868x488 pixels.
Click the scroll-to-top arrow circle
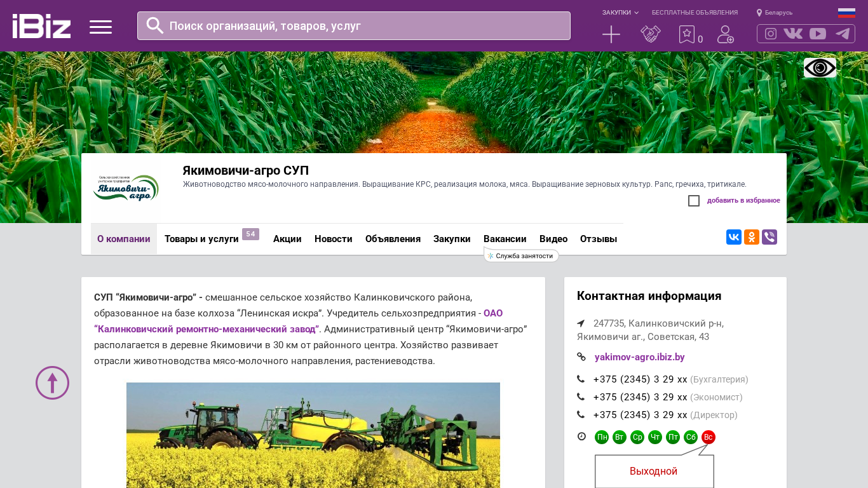point(52,383)
